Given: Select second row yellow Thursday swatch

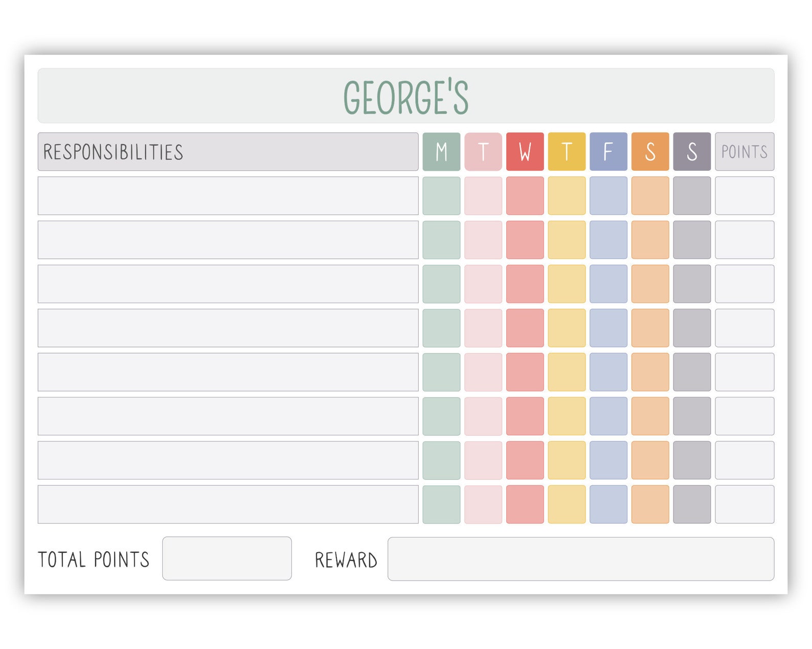Looking at the screenshot, I should (567, 240).
